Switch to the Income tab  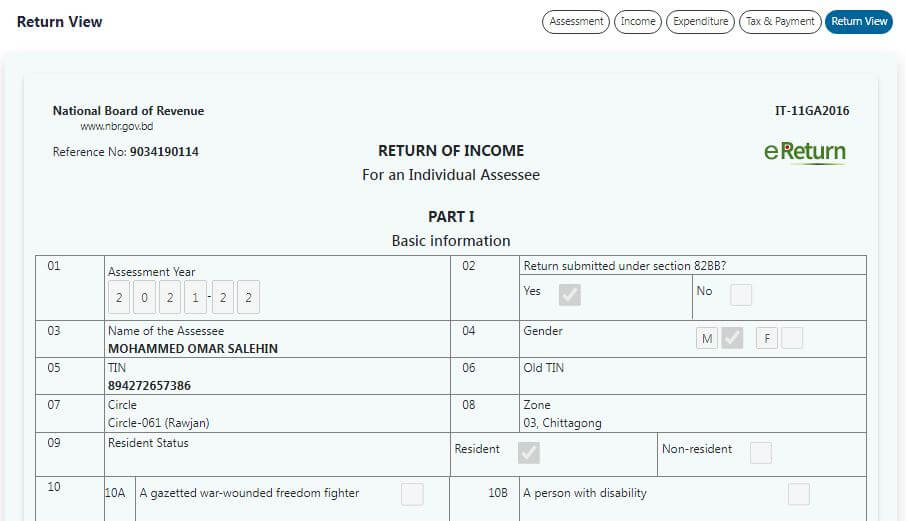click(x=638, y=22)
